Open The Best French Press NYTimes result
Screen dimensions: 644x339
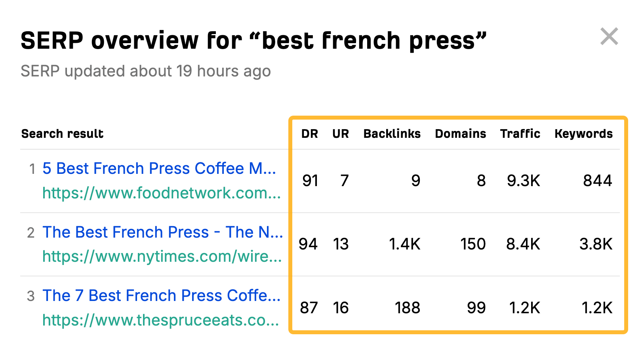point(163,232)
